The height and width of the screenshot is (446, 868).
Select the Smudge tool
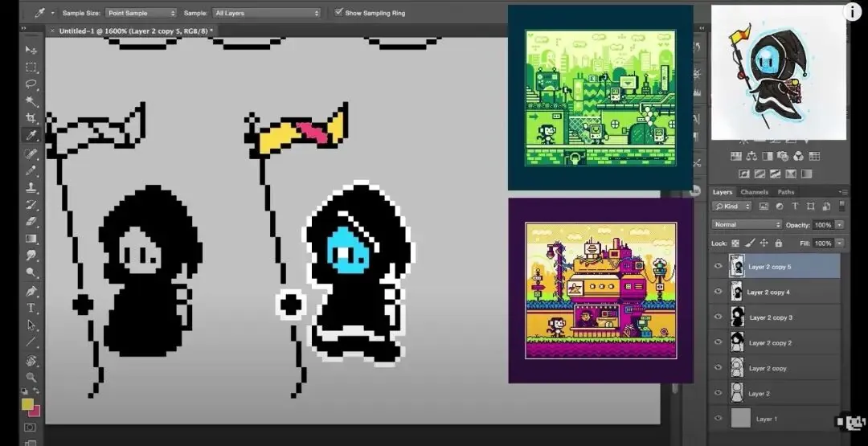(31, 256)
